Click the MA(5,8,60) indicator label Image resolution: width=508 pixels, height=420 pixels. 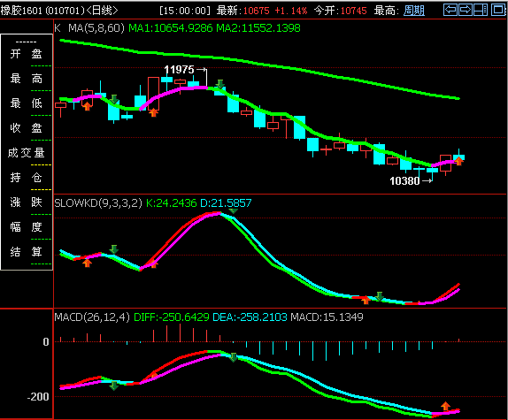(96, 28)
